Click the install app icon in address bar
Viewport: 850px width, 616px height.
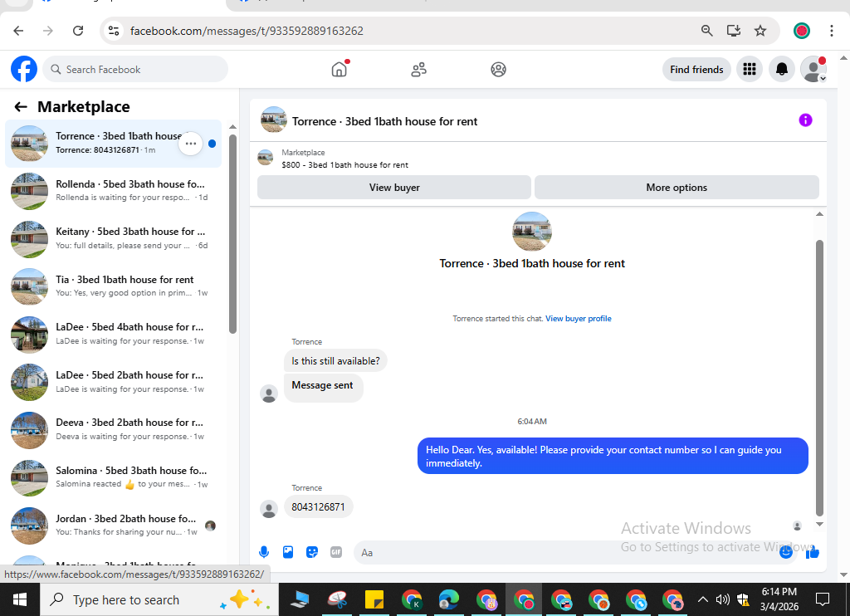pos(734,31)
